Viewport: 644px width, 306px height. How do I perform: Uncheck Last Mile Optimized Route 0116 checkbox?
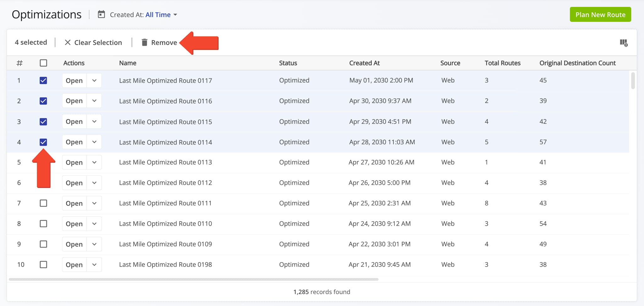point(43,101)
